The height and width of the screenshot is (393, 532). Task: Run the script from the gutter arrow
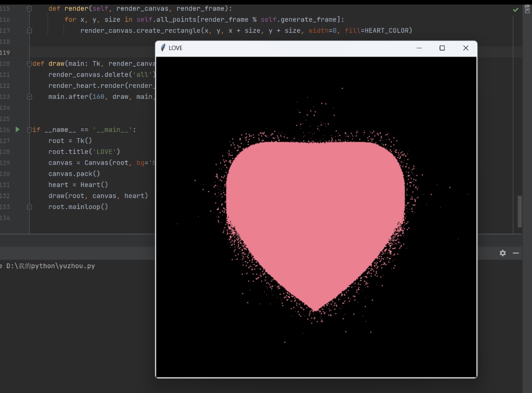17,129
